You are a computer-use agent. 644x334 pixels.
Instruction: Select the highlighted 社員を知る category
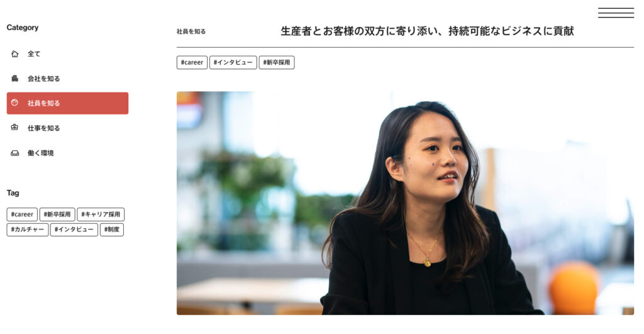pyautogui.click(x=67, y=103)
